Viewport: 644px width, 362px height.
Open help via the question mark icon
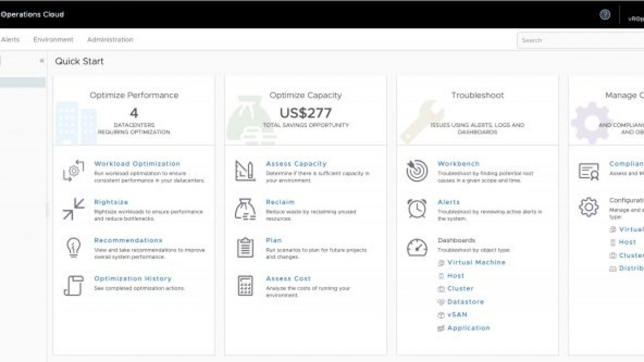point(605,15)
